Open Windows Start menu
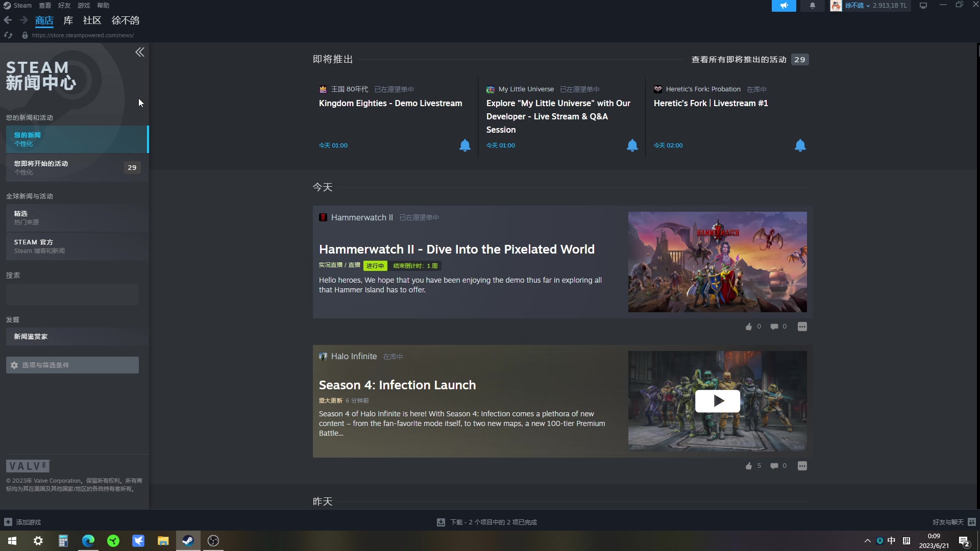980x551 pixels. [12, 541]
